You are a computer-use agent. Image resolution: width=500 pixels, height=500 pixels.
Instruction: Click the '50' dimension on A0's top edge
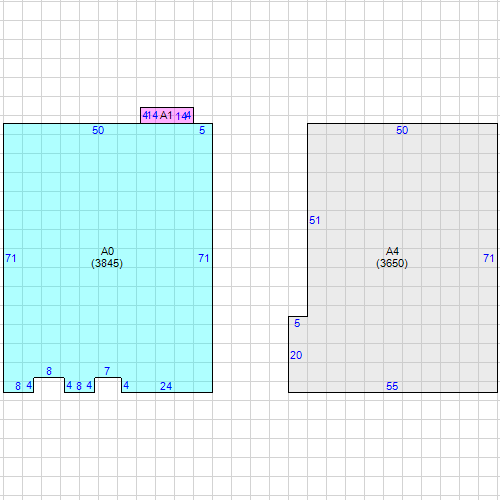pyautogui.click(x=98, y=130)
